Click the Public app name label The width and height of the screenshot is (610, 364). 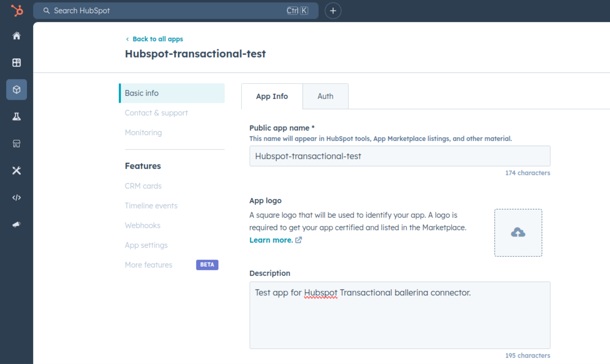(x=282, y=128)
